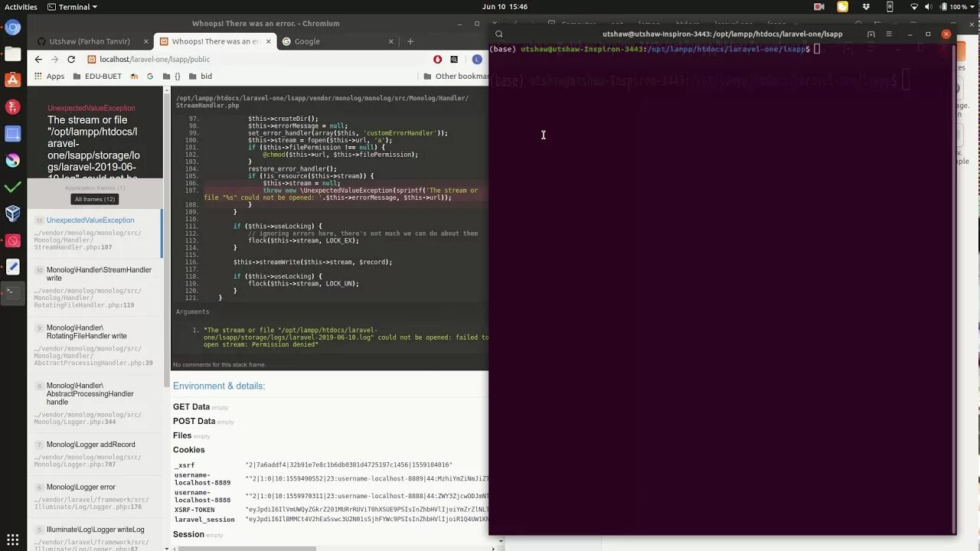Click the terminal command prompt line
This screenshot has width=980, height=551.
655,49
